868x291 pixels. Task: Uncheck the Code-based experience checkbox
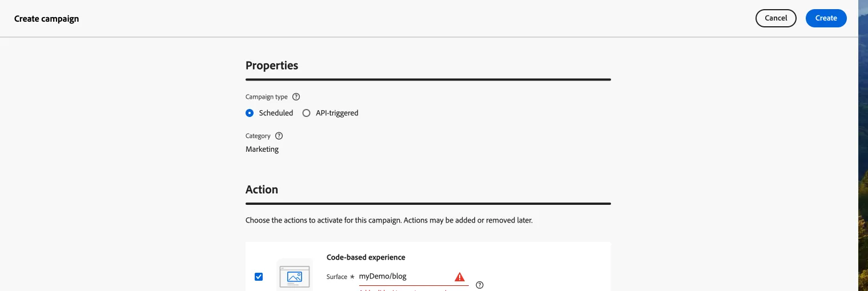click(259, 277)
